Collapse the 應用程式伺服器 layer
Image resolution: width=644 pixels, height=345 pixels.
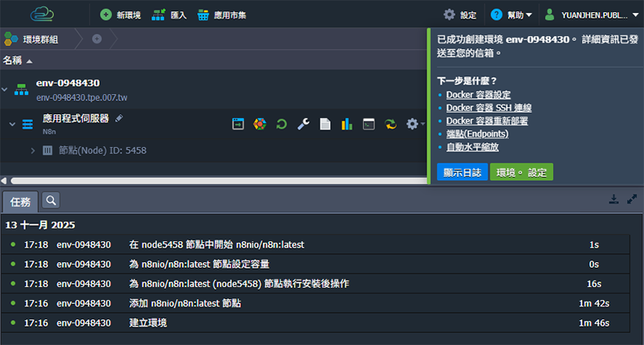pos(12,124)
